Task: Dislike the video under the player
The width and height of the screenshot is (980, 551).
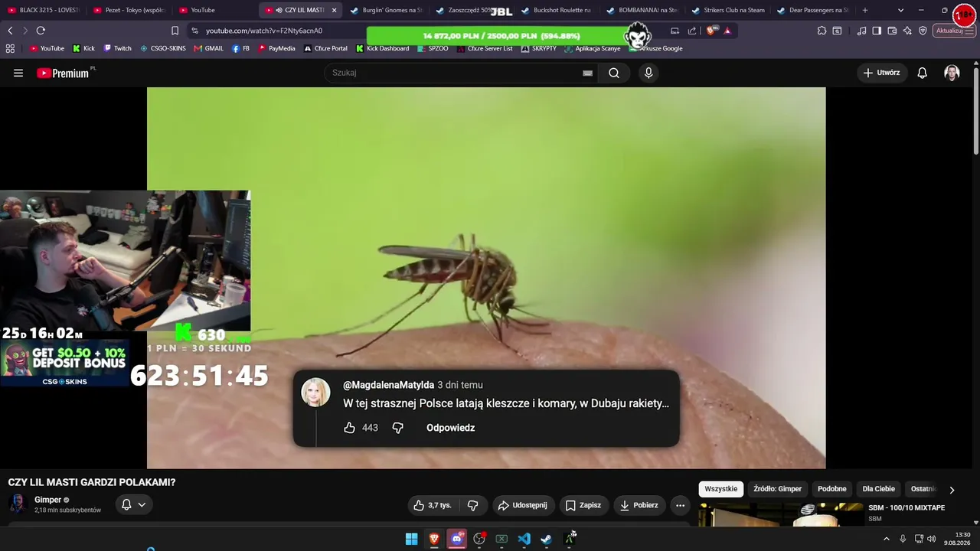Action: point(472,505)
